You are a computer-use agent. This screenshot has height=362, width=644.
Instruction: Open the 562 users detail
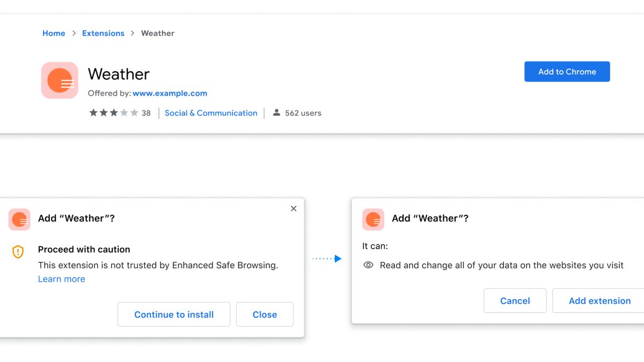pyautogui.click(x=302, y=113)
